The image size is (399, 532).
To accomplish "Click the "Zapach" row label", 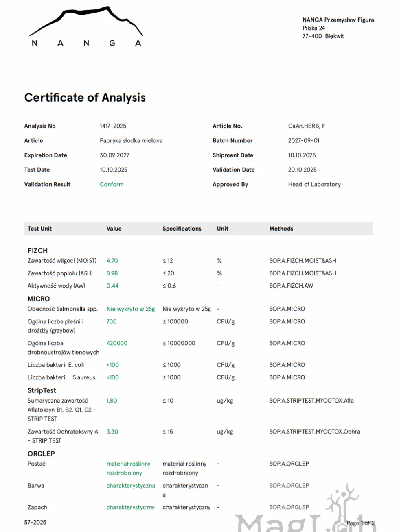I will [37, 508].
